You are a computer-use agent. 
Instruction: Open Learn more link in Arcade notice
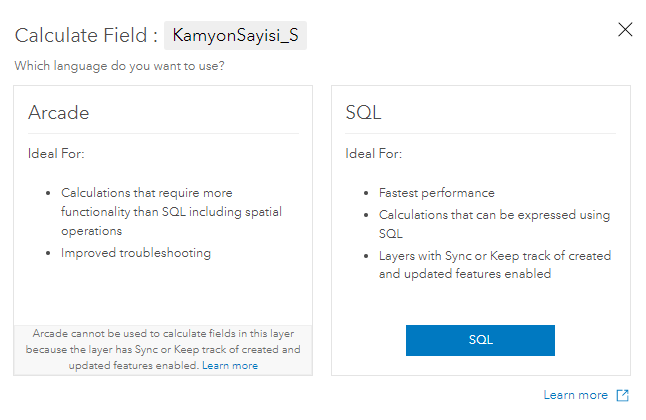tap(230, 366)
